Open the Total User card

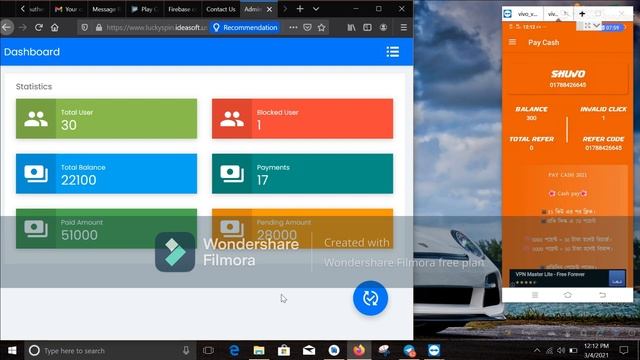click(107, 119)
